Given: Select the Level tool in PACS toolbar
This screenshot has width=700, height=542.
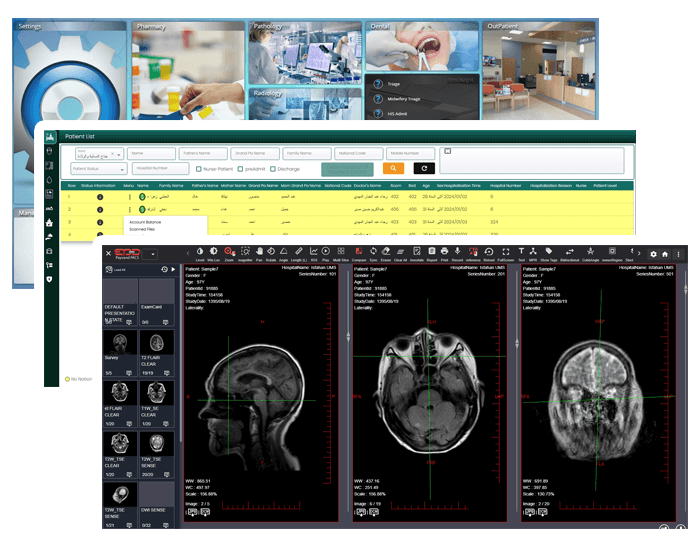Looking at the screenshot, I should [200, 253].
